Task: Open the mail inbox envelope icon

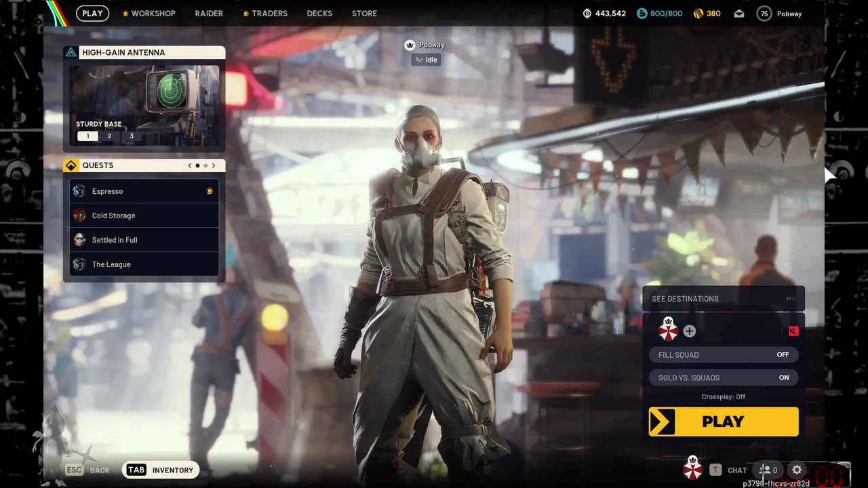Action: (x=738, y=14)
